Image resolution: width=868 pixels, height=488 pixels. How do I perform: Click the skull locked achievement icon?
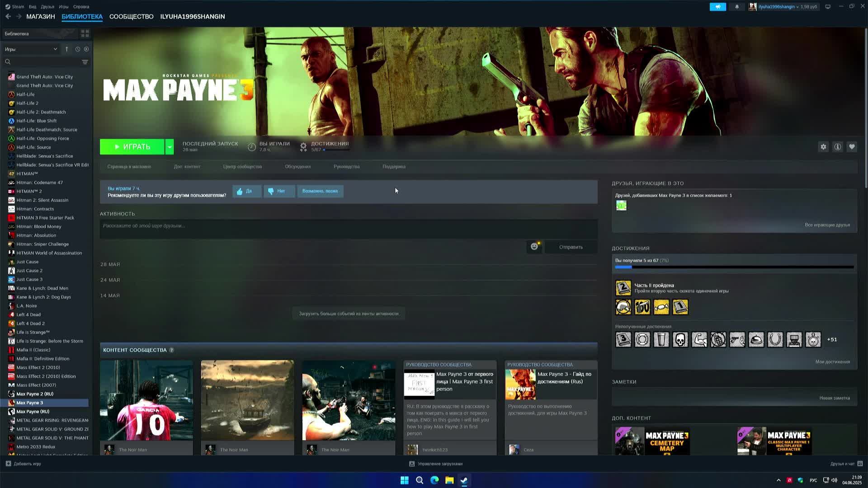(x=680, y=340)
